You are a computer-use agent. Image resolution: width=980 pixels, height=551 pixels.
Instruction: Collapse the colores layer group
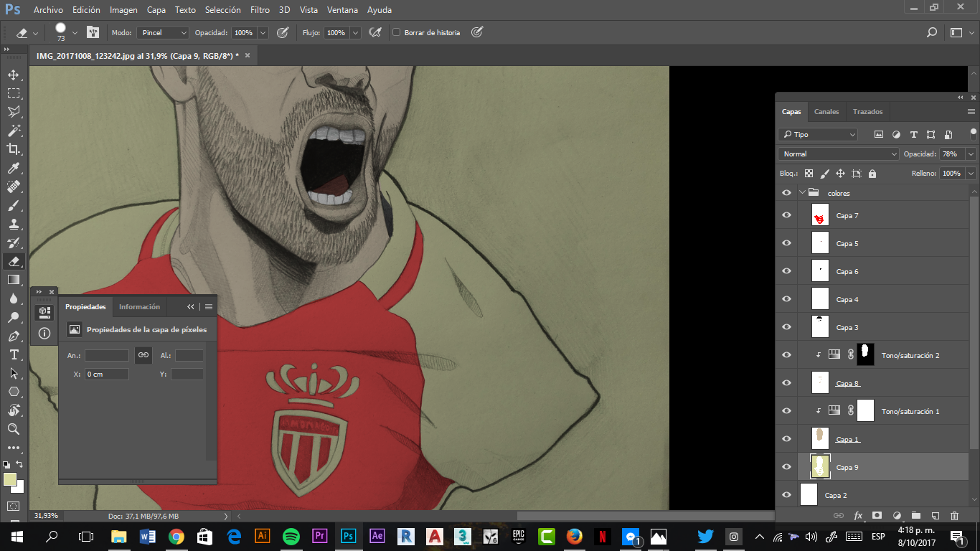[x=802, y=193]
